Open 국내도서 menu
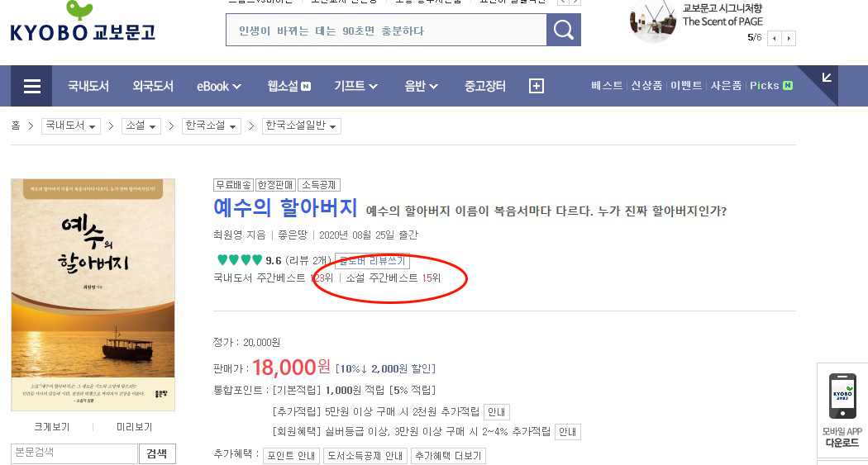Image resolution: width=868 pixels, height=465 pixels. 88,86
